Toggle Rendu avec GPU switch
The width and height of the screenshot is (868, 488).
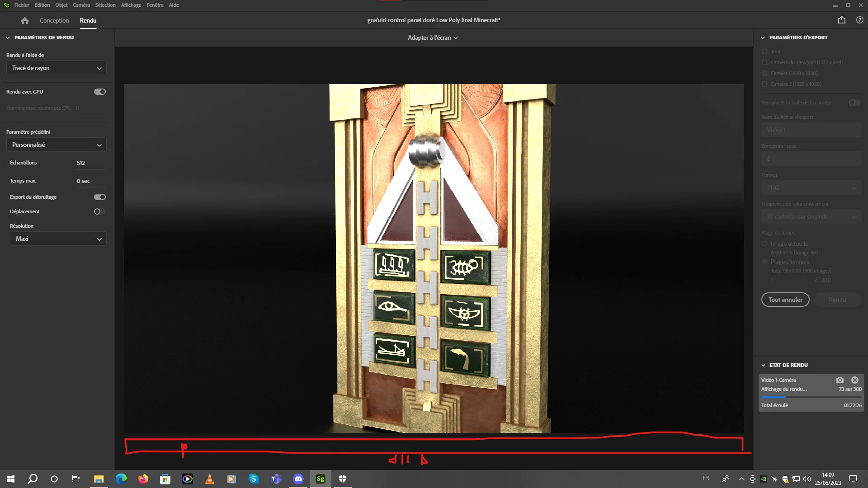(x=100, y=92)
